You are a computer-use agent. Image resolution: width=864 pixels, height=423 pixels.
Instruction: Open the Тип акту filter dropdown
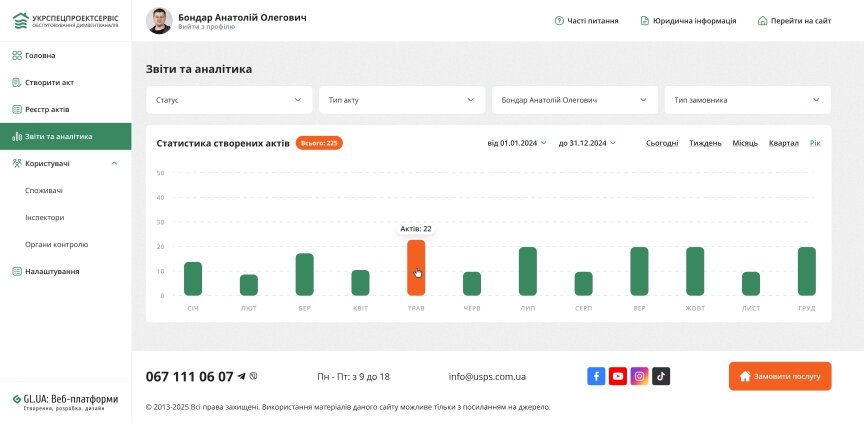[x=402, y=100]
